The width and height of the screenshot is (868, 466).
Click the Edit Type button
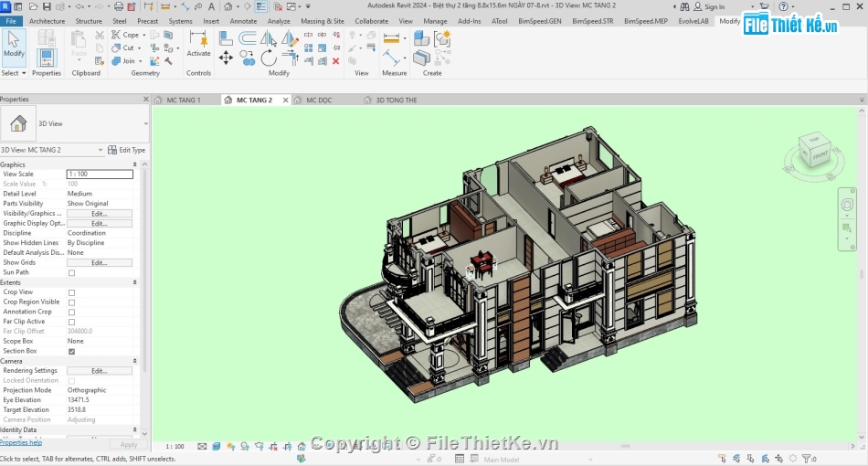point(127,150)
